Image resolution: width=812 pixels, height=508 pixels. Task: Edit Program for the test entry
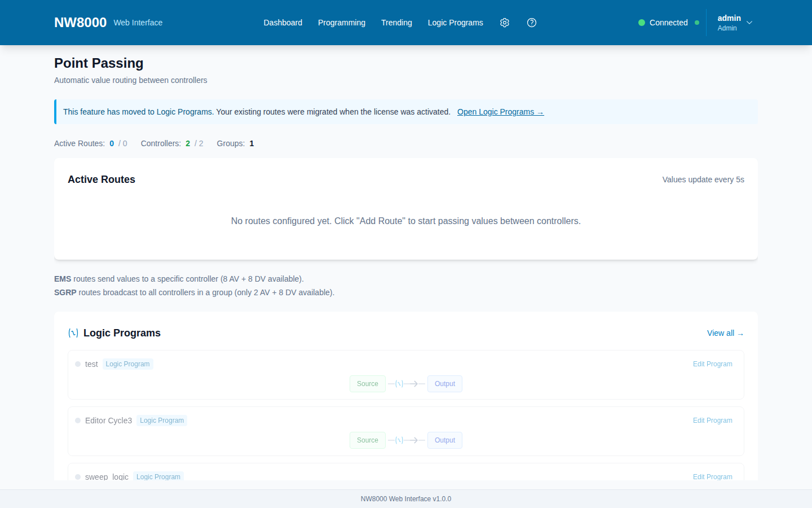[713, 364]
